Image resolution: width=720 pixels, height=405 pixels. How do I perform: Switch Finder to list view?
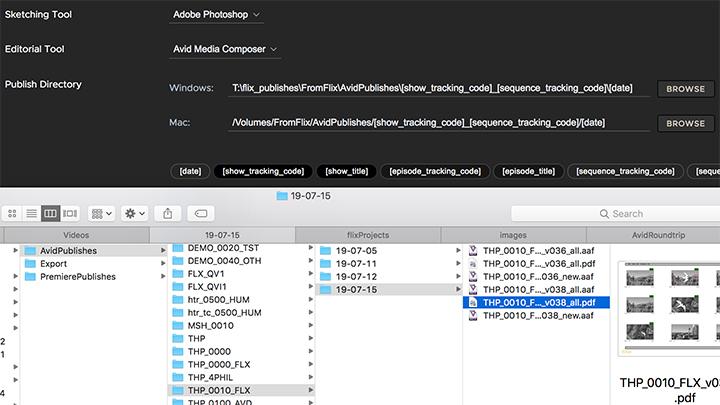pos(32,214)
